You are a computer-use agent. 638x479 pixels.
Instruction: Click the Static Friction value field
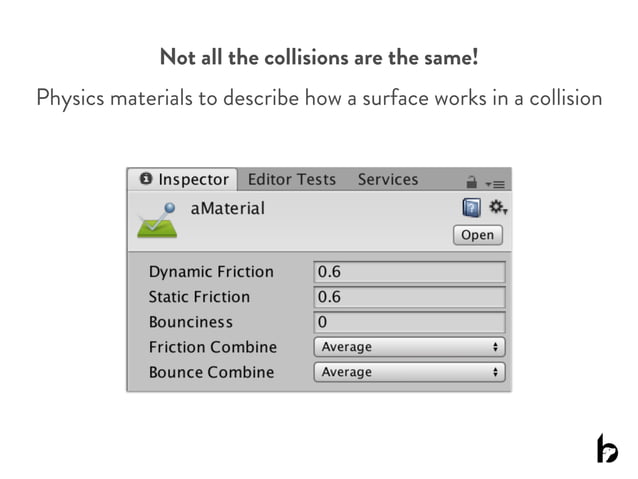(409, 297)
